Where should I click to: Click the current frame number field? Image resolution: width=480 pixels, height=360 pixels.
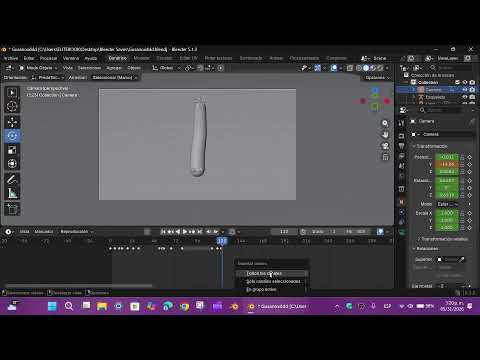[x=284, y=232]
